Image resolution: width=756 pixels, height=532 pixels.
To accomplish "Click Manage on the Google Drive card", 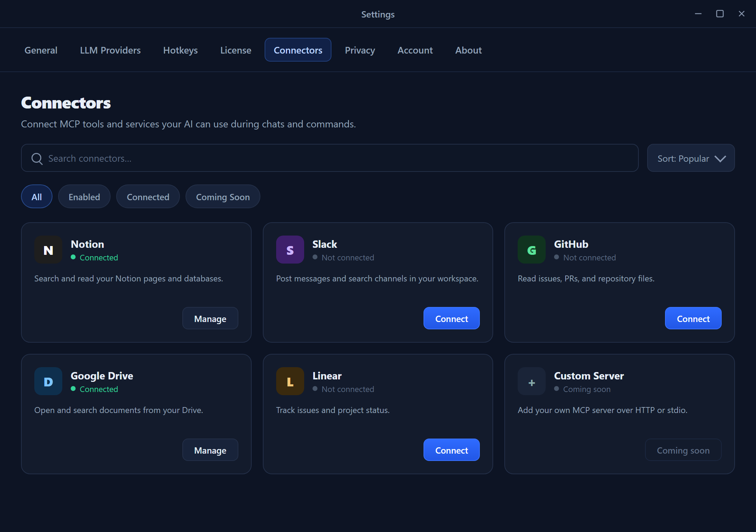I will tap(210, 450).
